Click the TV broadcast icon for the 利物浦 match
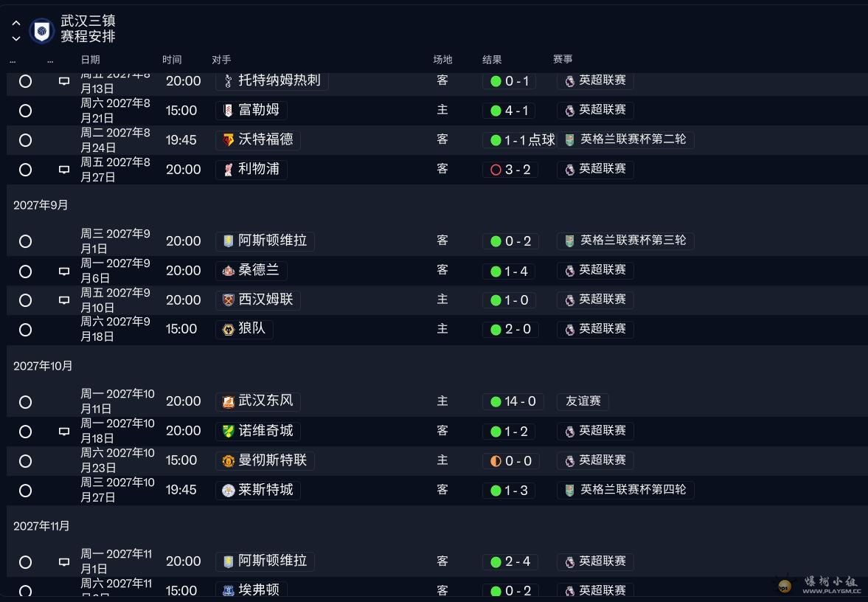868x602 pixels. [64, 170]
